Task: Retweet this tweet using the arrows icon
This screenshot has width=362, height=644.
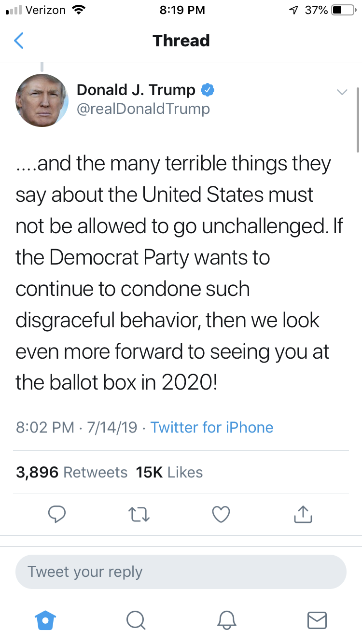Action: (139, 514)
